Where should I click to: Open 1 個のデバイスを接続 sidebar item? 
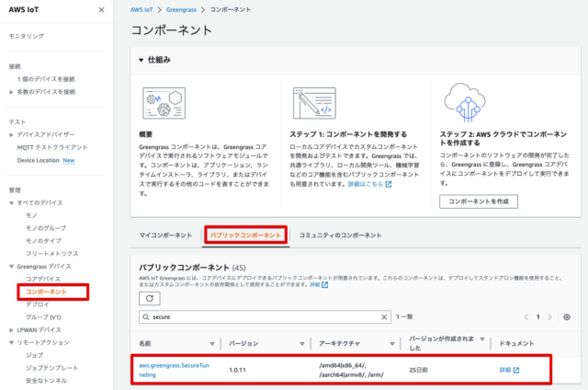pos(46,79)
